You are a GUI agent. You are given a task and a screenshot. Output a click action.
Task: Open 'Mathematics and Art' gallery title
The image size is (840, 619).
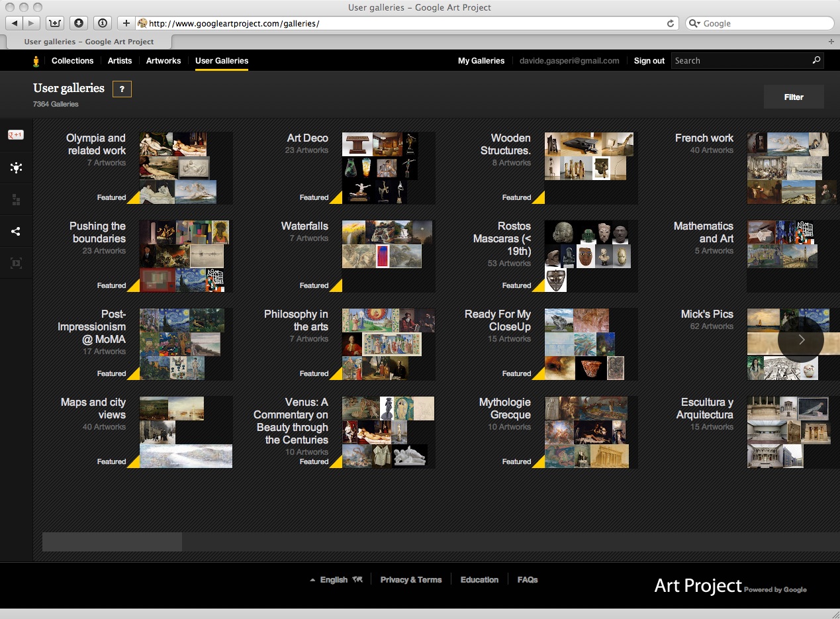tap(703, 232)
